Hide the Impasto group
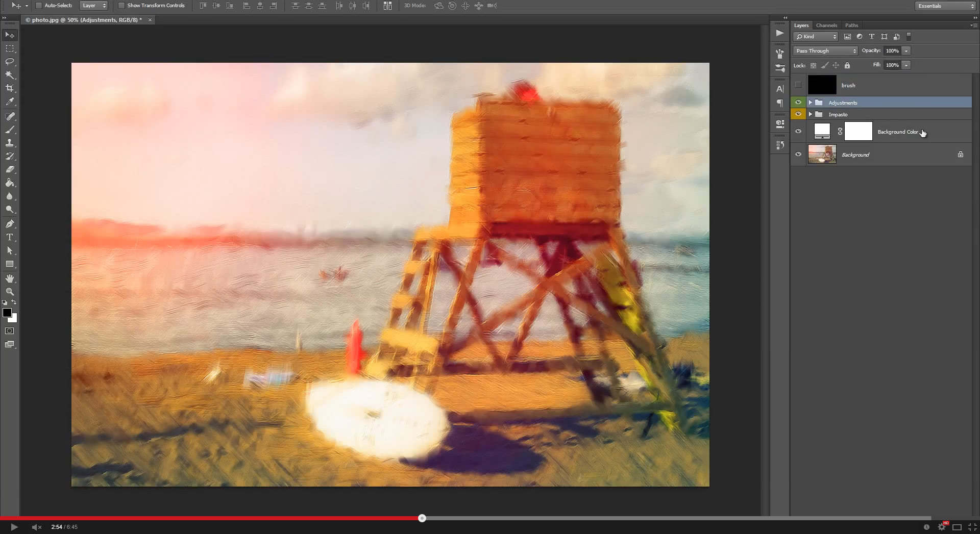Viewport: 980px width, 534px height. (x=798, y=114)
